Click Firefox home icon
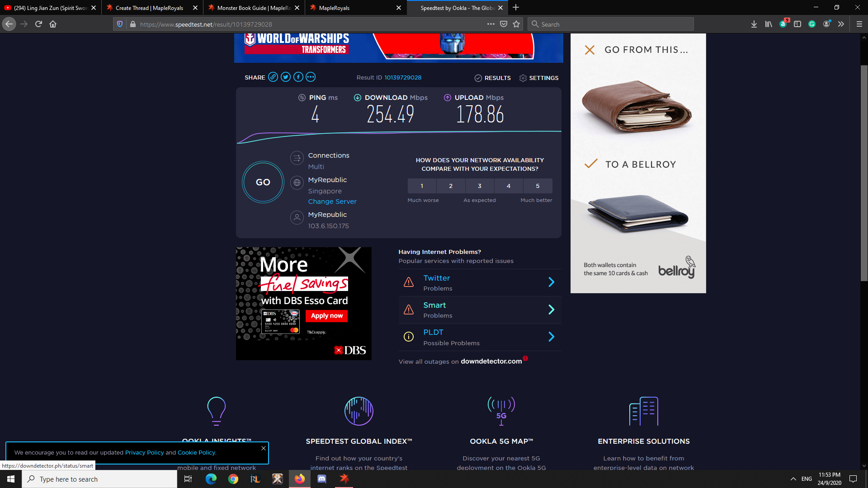 [53, 24]
